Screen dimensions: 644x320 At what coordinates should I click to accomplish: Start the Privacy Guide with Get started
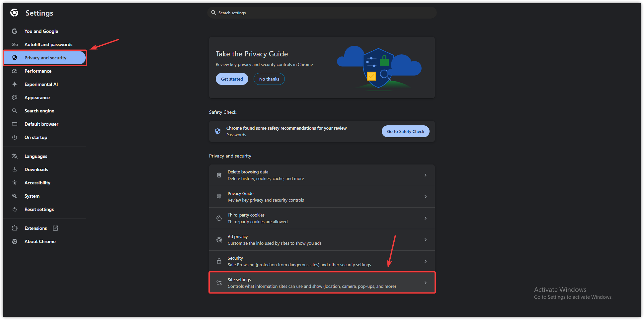(x=232, y=79)
